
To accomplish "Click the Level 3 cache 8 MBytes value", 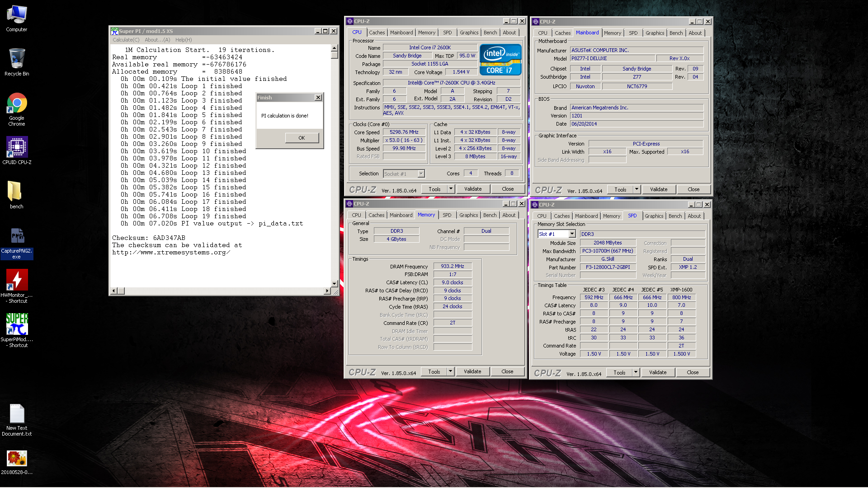I will click(475, 156).
